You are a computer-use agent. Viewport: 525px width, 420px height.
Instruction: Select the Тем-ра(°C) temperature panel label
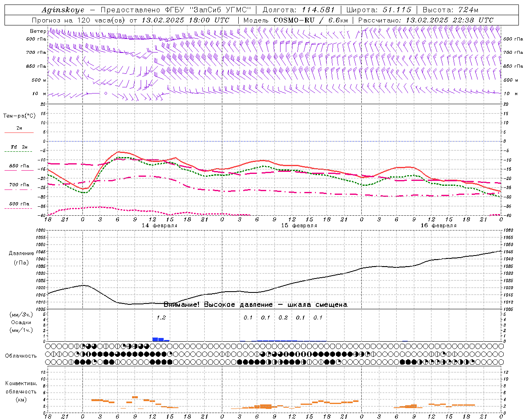(x=19, y=116)
